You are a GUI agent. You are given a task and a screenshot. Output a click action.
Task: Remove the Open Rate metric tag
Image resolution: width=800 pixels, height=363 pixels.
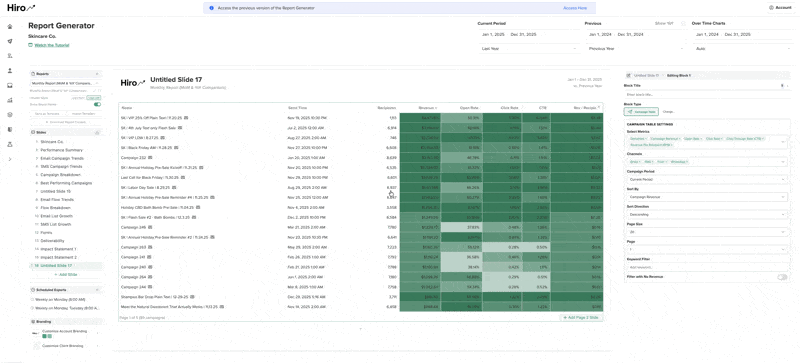701,139
